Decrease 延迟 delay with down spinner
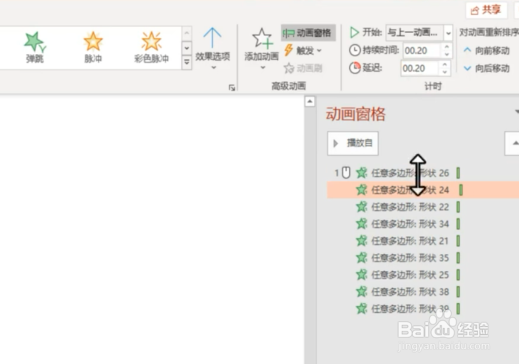Image resolution: width=519 pixels, height=364 pixels. (x=445, y=72)
